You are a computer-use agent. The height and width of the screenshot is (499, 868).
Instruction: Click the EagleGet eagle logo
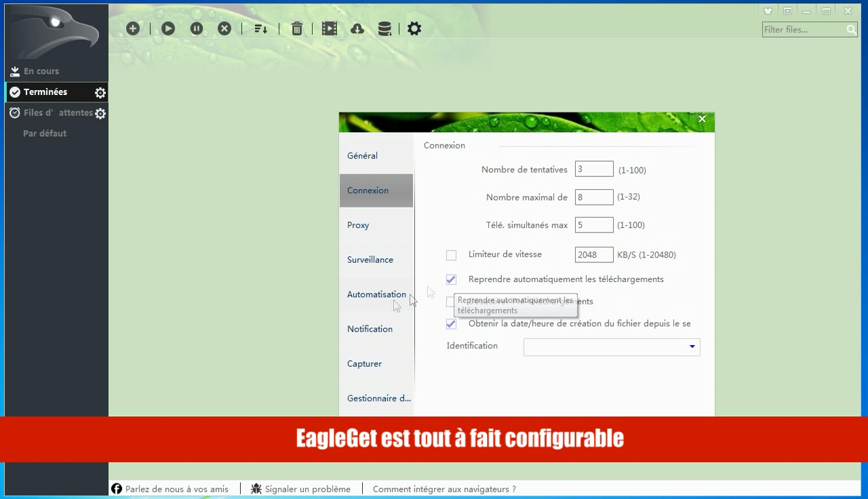(56, 33)
